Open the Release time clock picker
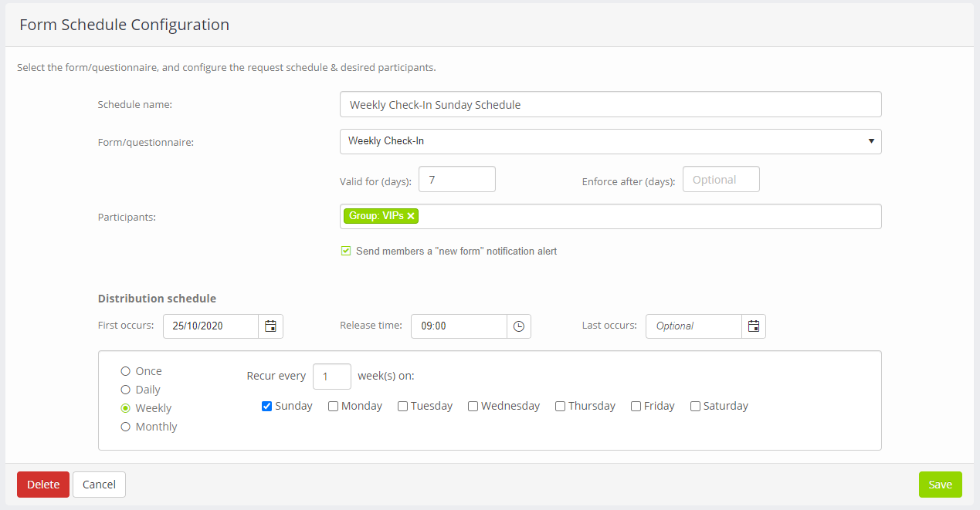The width and height of the screenshot is (980, 510). [x=519, y=326]
